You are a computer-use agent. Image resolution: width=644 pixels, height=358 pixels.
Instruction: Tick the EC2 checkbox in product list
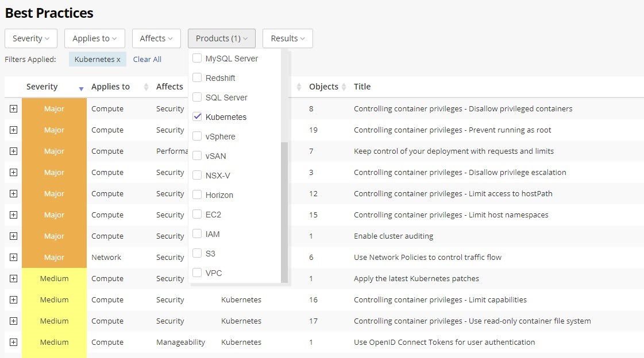(197, 214)
